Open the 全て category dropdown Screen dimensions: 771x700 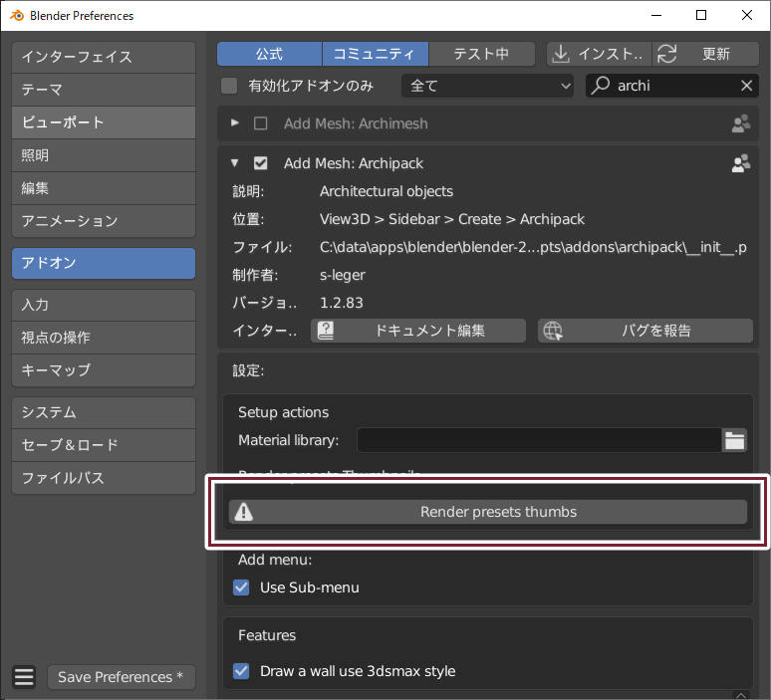(x=487, y=86)
